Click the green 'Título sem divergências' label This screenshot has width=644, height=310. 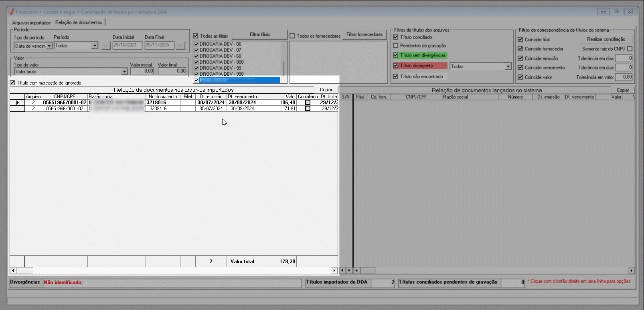423,55
